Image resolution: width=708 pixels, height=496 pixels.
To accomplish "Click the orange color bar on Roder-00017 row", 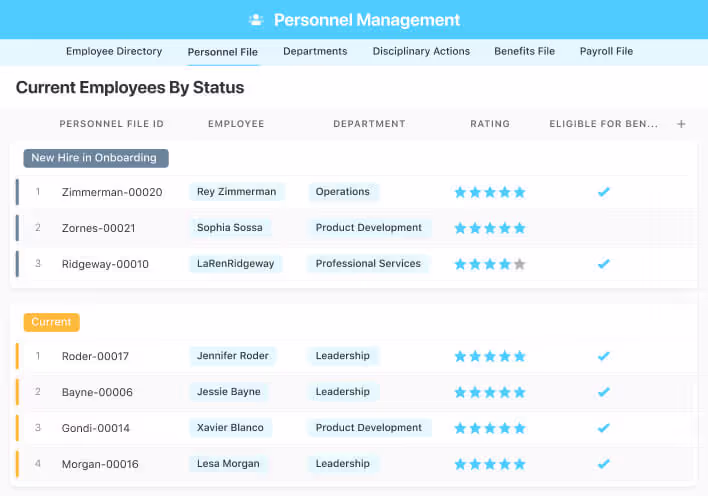I will [17, 356].
